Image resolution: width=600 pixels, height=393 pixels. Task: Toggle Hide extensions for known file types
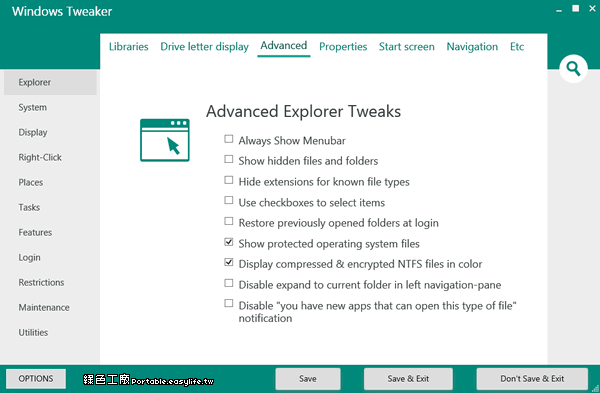228,179
